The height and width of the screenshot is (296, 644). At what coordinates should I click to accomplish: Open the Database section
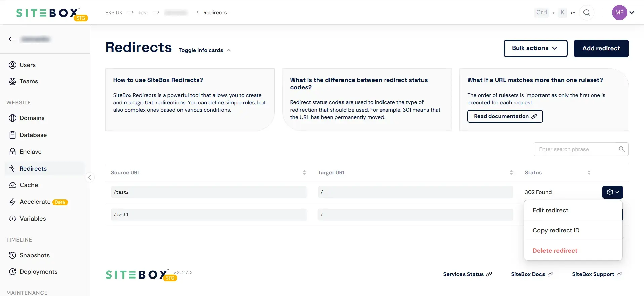[x=33, y=135]
